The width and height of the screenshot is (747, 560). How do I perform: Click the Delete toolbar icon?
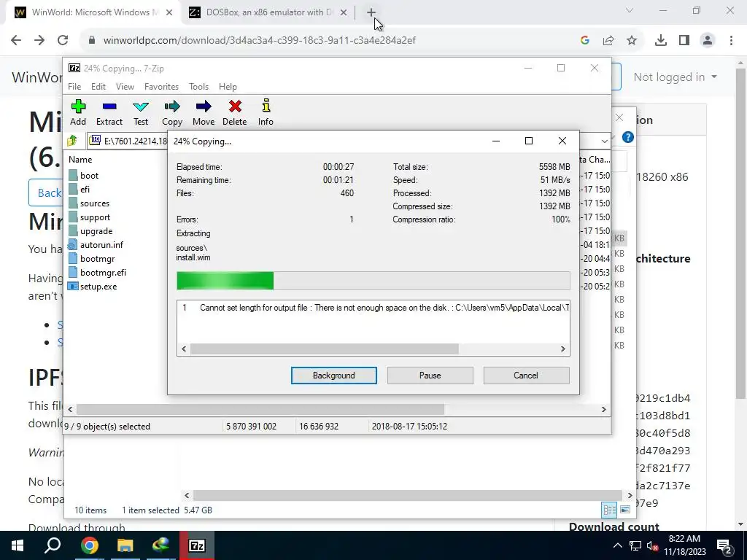pos(234,113)
